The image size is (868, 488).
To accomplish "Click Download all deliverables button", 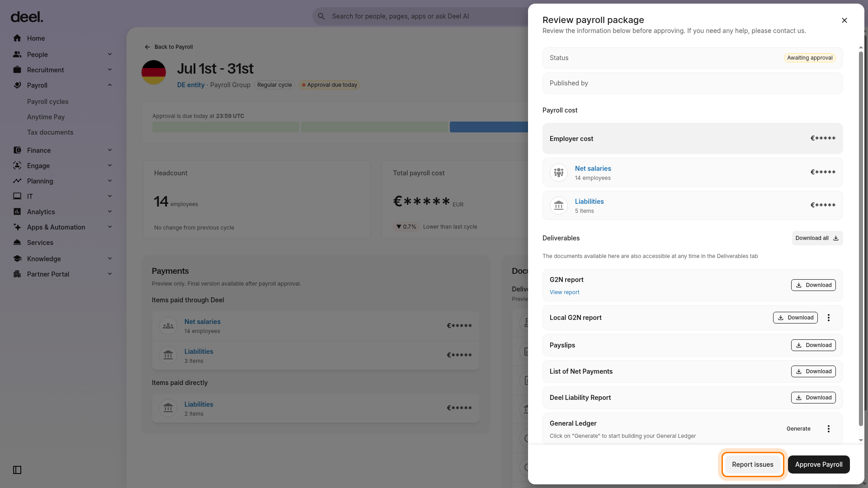I will click(x=817, y=238).
